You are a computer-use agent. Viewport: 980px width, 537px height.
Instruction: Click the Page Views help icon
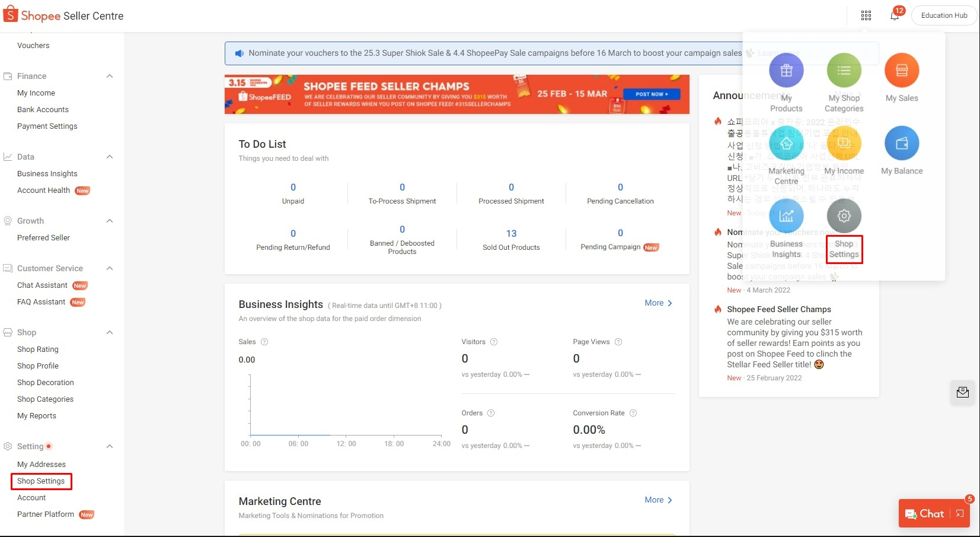[618, 342]
